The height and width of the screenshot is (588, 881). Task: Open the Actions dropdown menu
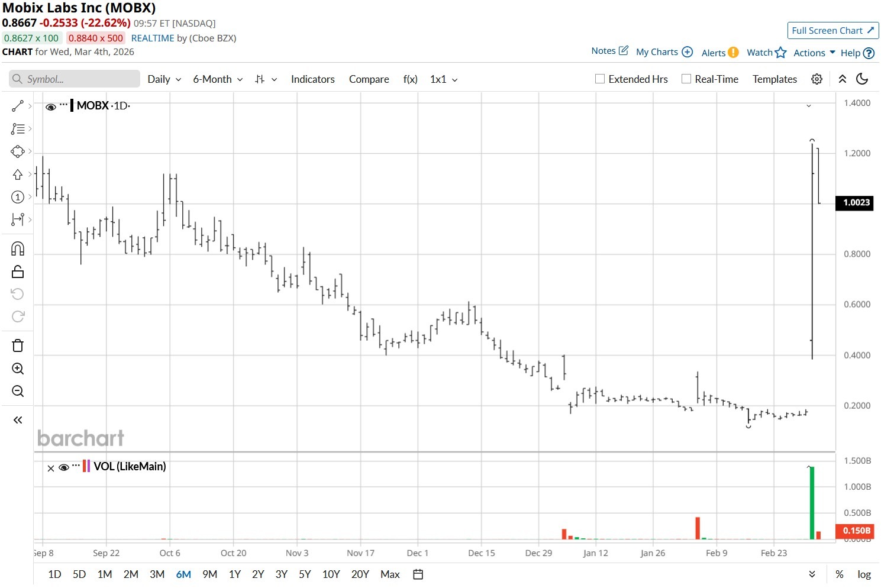tap(814, 53)
